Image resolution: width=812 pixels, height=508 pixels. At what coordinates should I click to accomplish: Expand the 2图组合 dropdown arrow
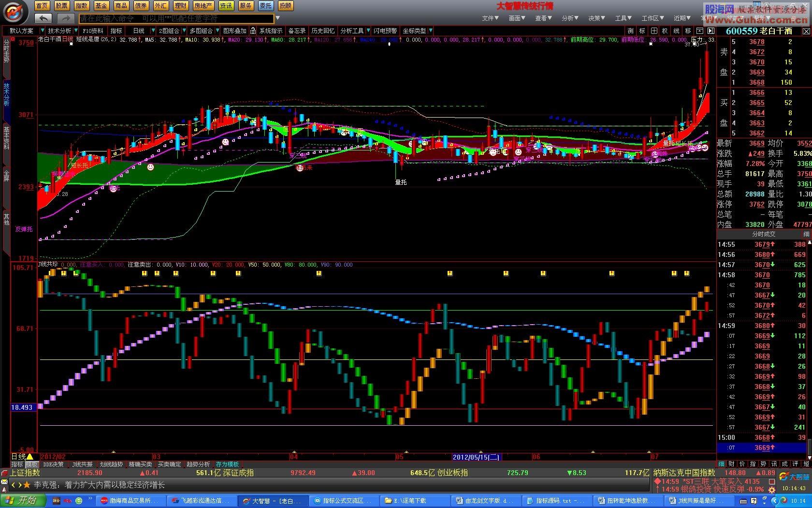click(x=183, y=30)
